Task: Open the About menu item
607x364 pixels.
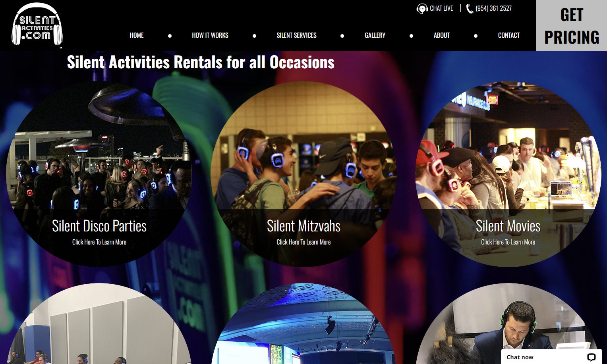Action: (x=442, y=35)
